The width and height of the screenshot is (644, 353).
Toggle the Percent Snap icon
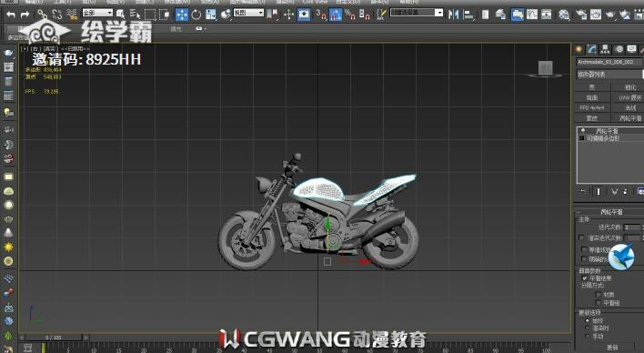[350, 15]
